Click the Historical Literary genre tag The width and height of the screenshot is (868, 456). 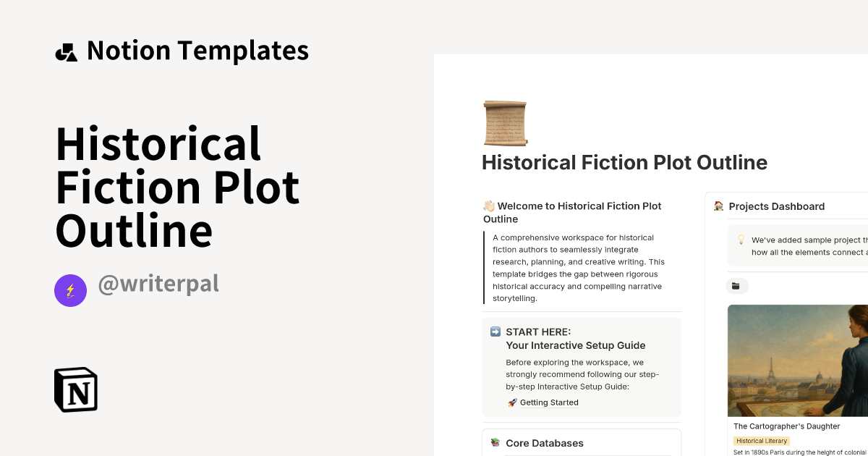point(762,441)
